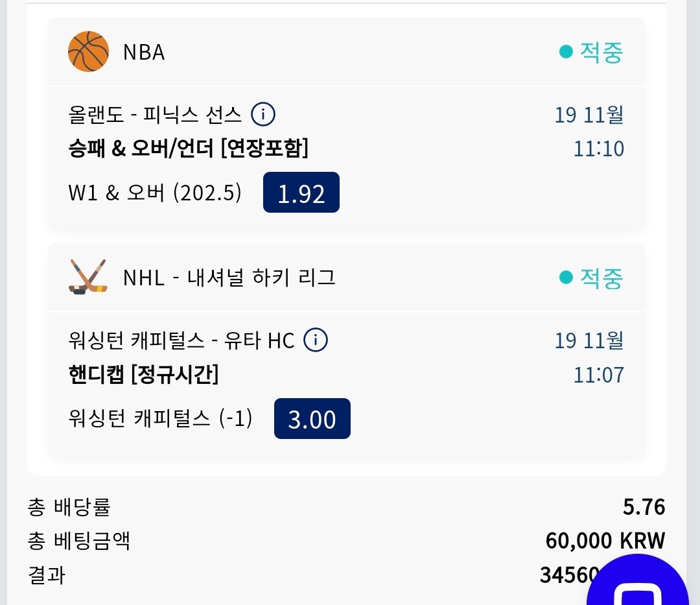Click 워싱턴 캐피털스 (-1) selection text
This screenshot has height=605, width=700.
point(160,418)
